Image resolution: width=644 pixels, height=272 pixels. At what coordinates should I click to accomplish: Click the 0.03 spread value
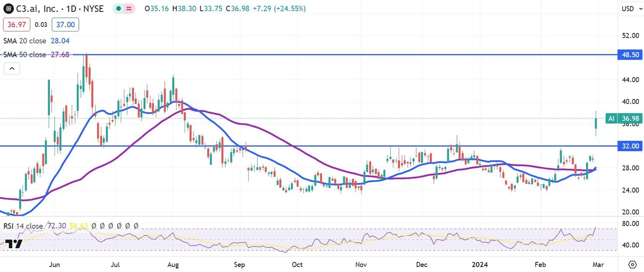point(41,25)
